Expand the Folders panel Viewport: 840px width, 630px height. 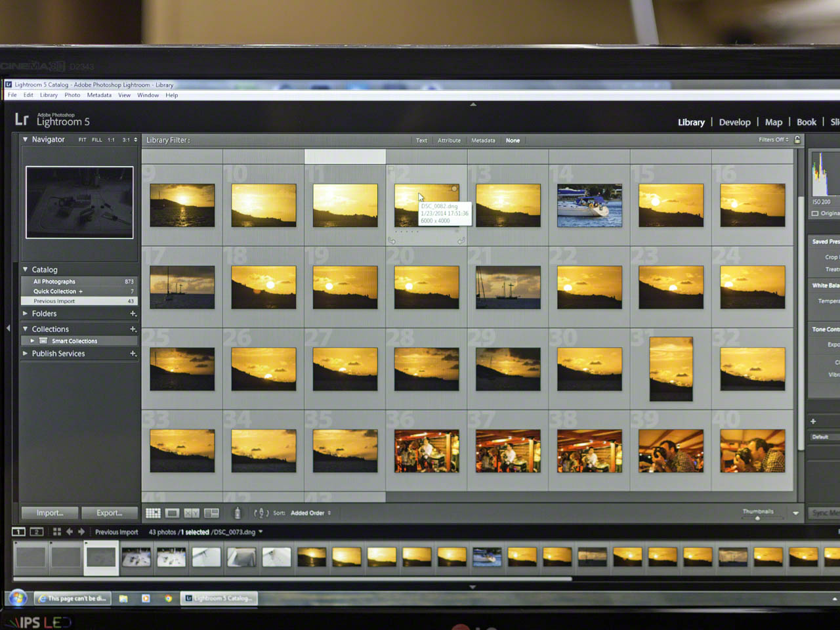point(26,314)
